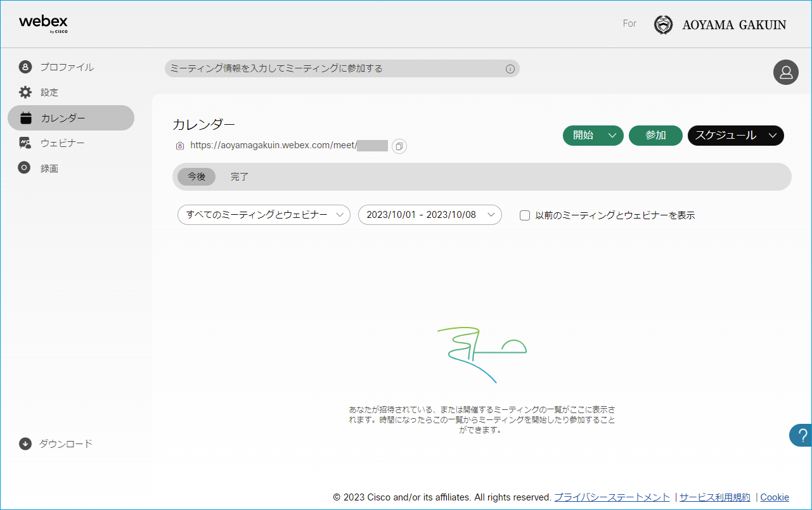
Task: Click the カレンダー sidebar icon
Action: tap(25, 117)
